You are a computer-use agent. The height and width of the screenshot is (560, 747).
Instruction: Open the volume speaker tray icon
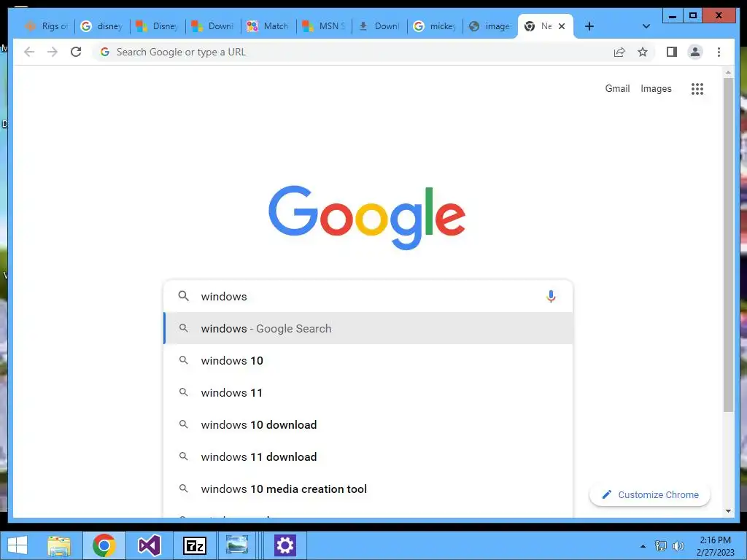click(678, 546)
